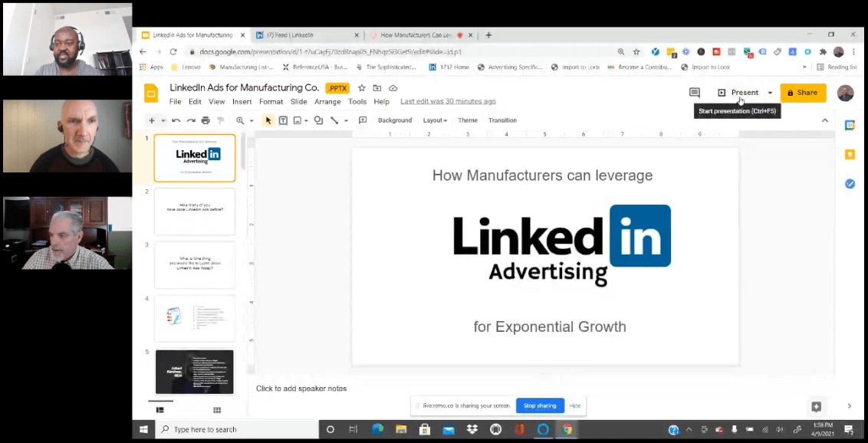Choose the Select arrow cursor tool
Screen dimensions: 868x443
pos(268,120)
